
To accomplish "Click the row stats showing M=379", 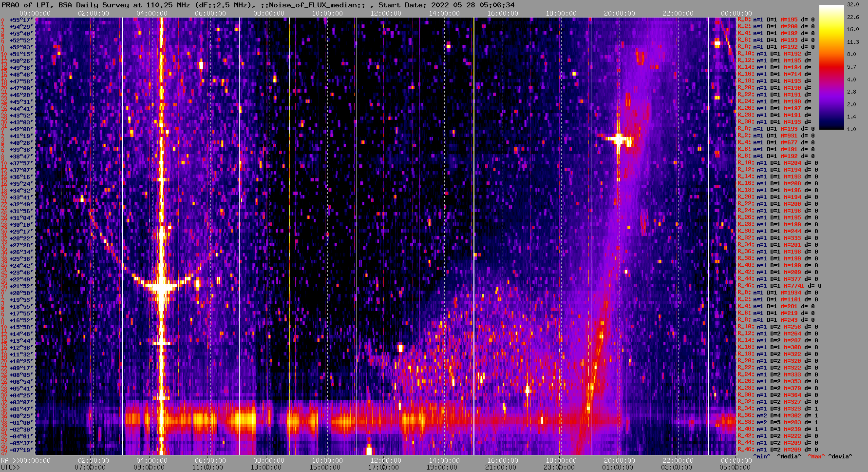I will point(778,388).
